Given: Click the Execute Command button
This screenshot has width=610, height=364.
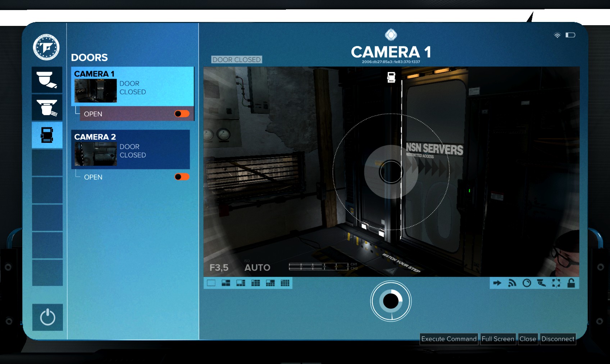Looking at the screenshot, I should pyautogui.click(x=449, y=339).
